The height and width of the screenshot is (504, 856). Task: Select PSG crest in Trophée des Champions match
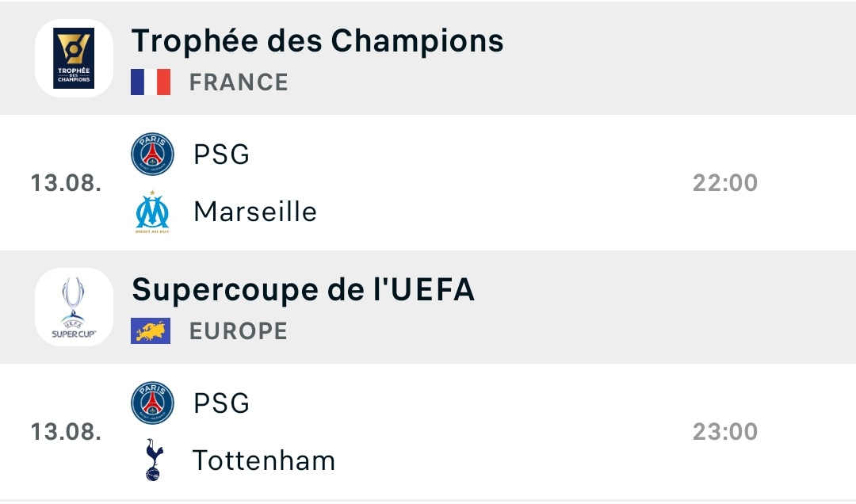coord(152,154)
